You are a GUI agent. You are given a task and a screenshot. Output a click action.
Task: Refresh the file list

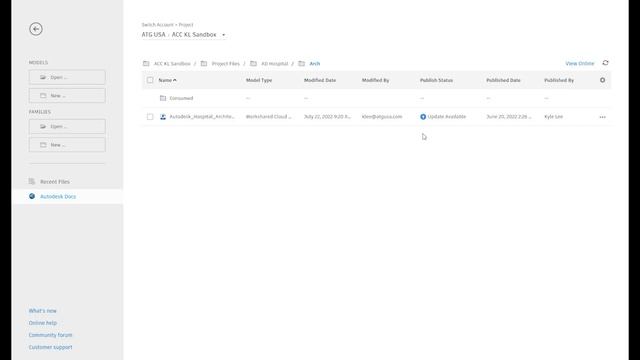coord(605,63)
